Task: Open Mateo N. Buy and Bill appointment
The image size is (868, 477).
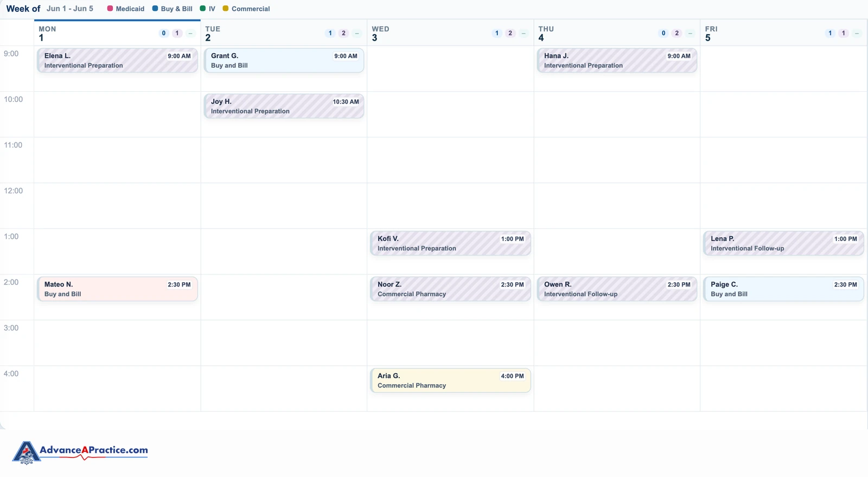Action: [117, 289]
